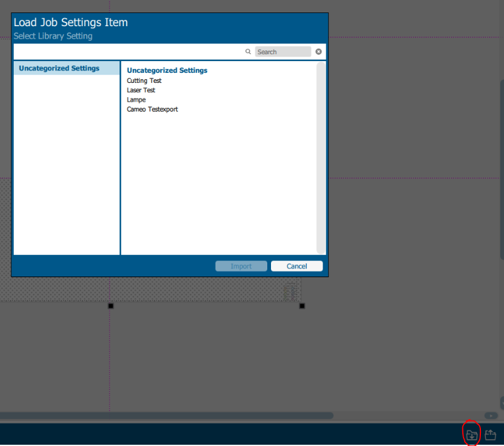504x446 pixels.
Task: Click the magnifier search icon
Action: [x=248, y=52]
